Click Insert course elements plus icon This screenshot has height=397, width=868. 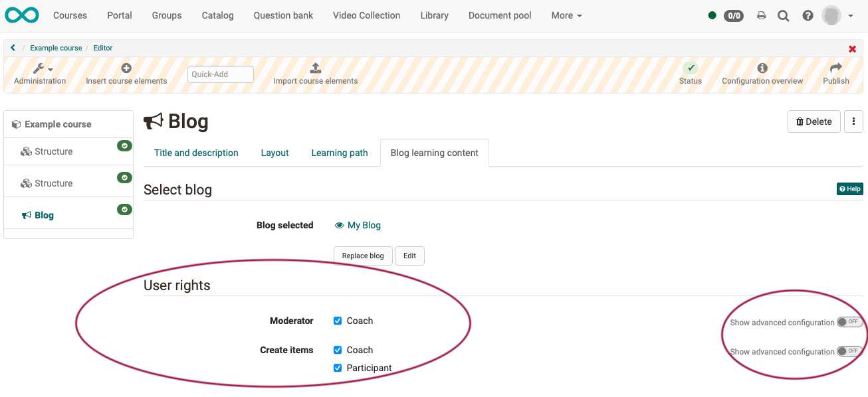tap(126, 68)
